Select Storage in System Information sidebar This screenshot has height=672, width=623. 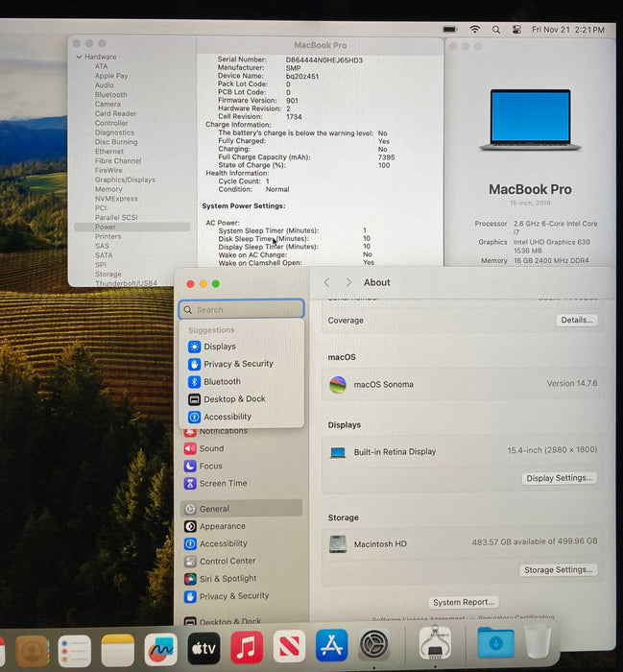click(108, 274)
